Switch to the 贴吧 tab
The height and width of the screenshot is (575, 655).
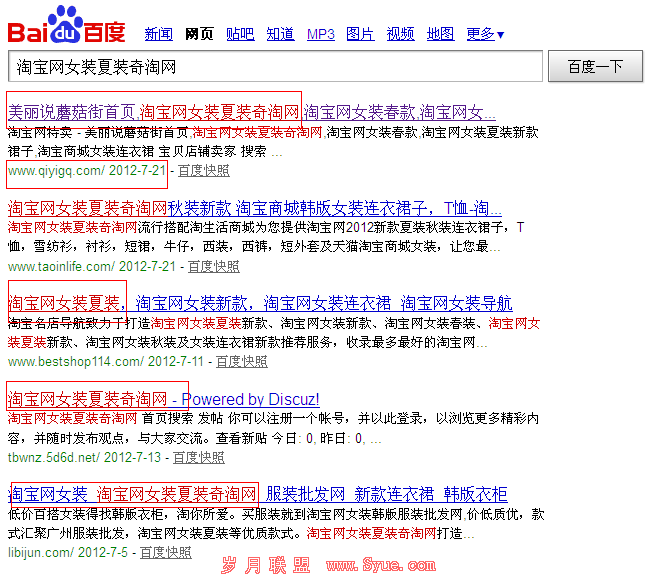(240, 34)
